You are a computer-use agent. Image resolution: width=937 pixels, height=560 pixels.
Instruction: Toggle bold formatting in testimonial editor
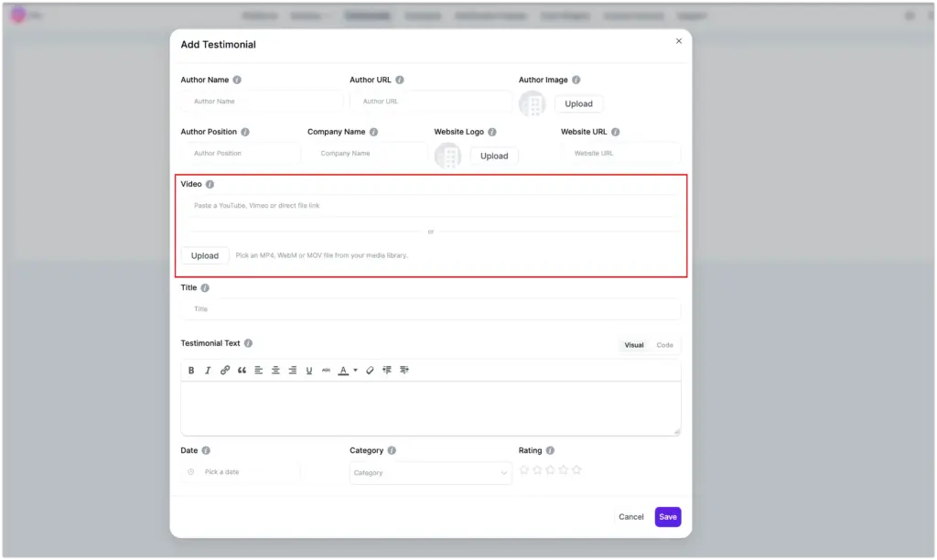[191, 370]
